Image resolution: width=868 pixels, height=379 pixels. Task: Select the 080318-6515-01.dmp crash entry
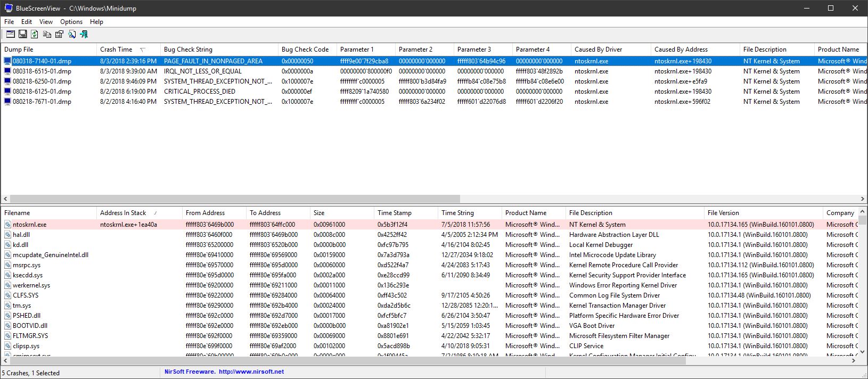pos(42,71)
